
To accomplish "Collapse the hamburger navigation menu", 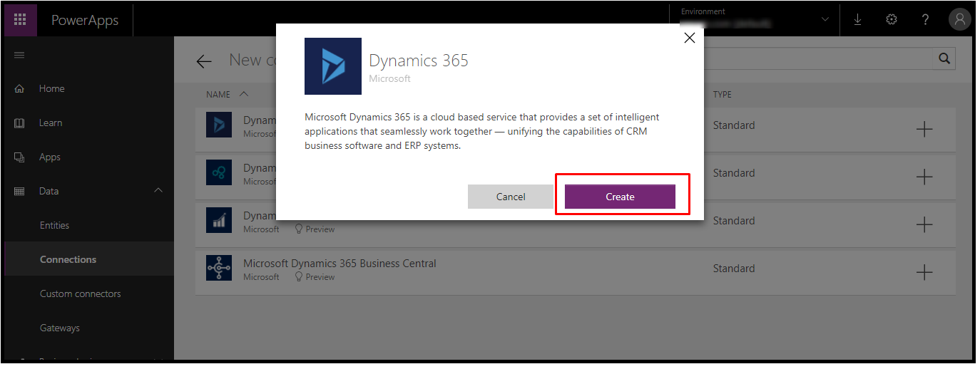I will click(x=19, y=56).
